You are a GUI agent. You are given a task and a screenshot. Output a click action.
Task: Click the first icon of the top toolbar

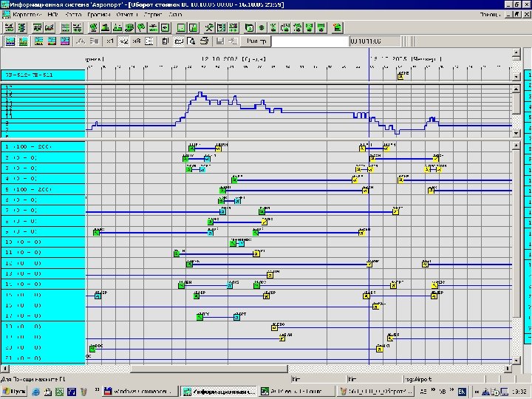pos(10,28)
